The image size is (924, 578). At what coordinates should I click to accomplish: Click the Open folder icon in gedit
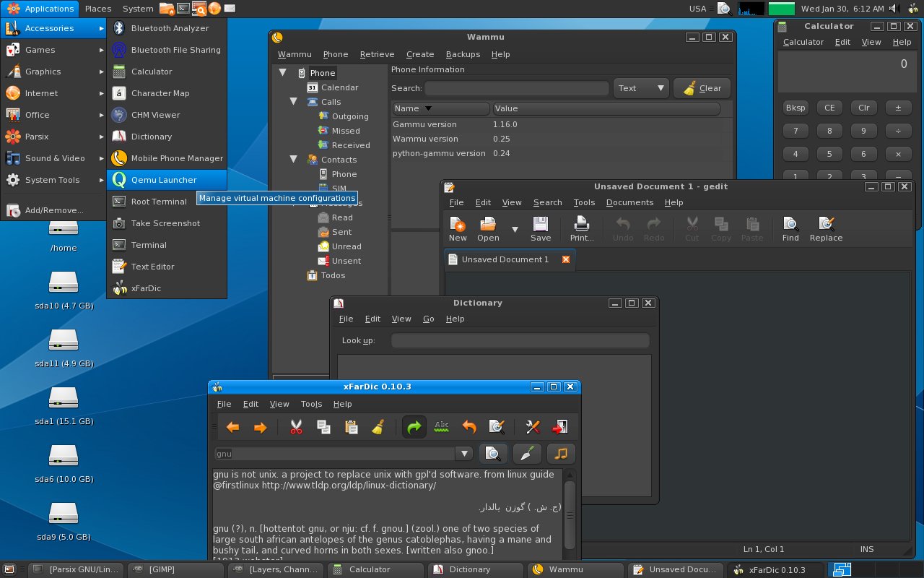click(488, 228)
